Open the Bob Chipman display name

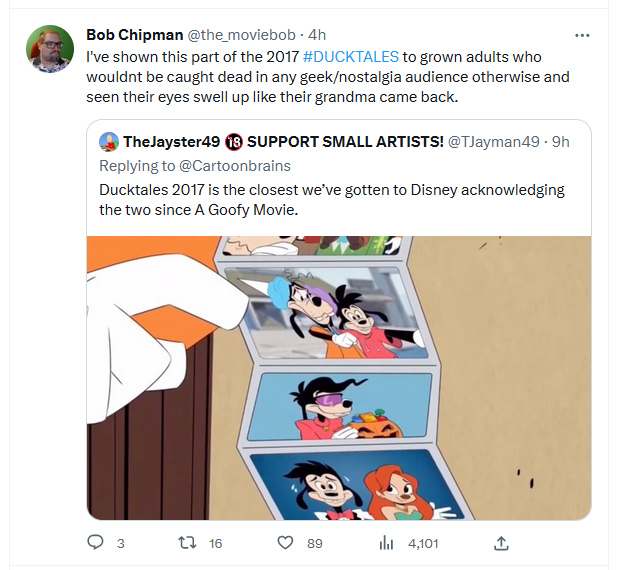click(x=135, y=35)
